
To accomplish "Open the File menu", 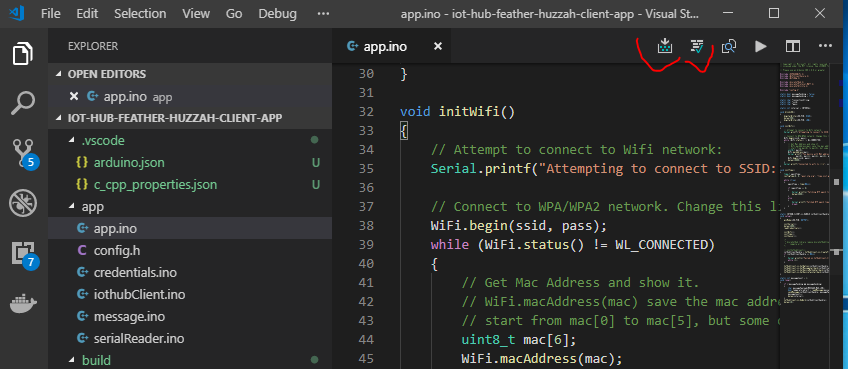I will tap(51, 14).
